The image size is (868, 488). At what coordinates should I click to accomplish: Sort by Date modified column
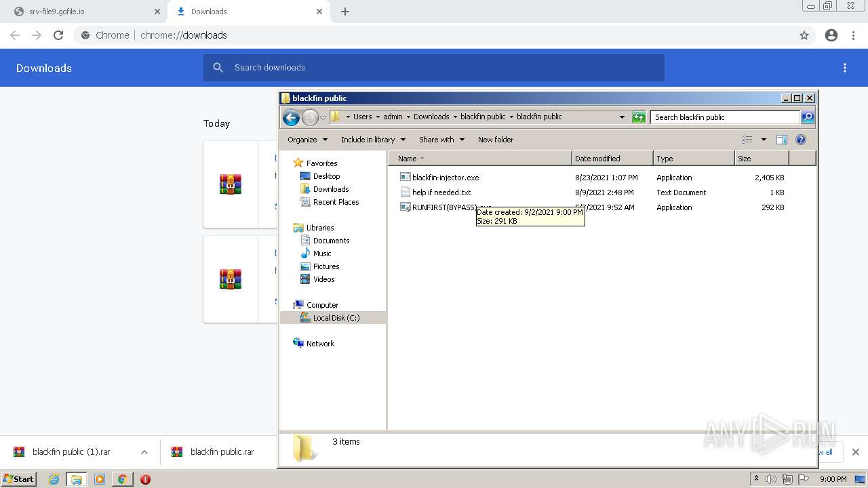click(612, 159)
